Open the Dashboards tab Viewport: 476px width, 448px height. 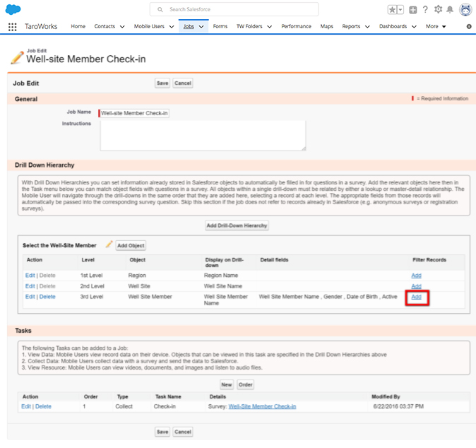(x=393, y=26)
